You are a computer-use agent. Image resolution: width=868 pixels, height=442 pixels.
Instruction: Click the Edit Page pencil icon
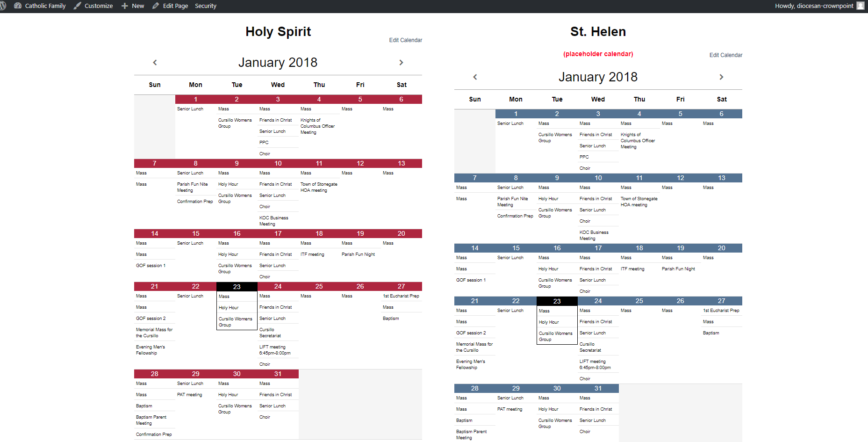[156, 6]
